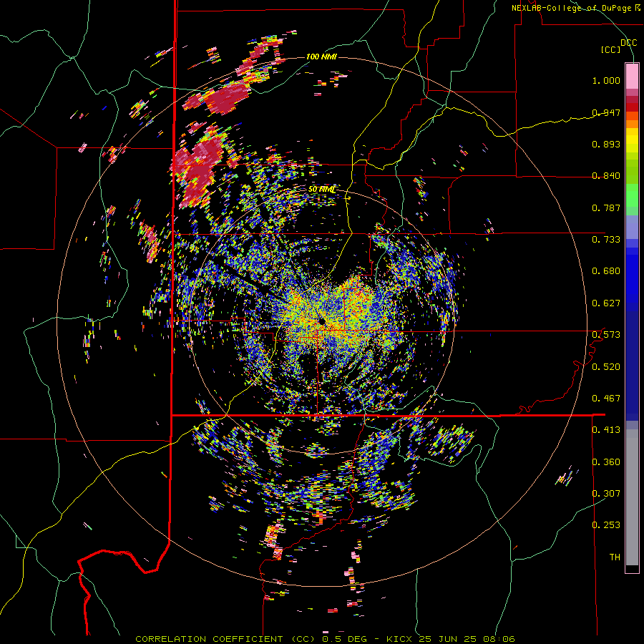Click the 0.893 scale value
This screenshot has height=644, width=644.
pos(606,144)
